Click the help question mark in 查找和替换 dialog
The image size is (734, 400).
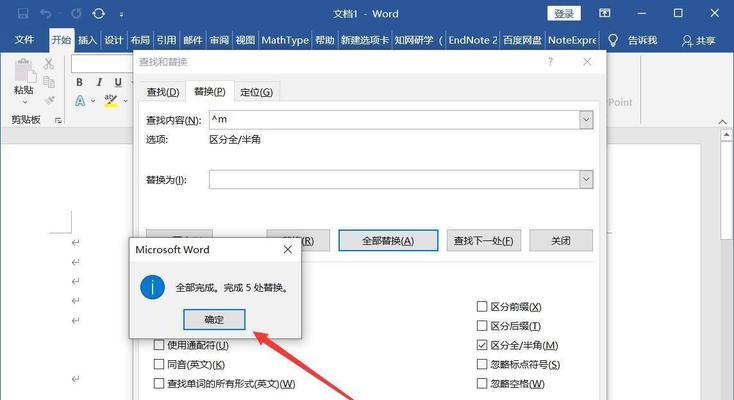[x=550, y=61]
